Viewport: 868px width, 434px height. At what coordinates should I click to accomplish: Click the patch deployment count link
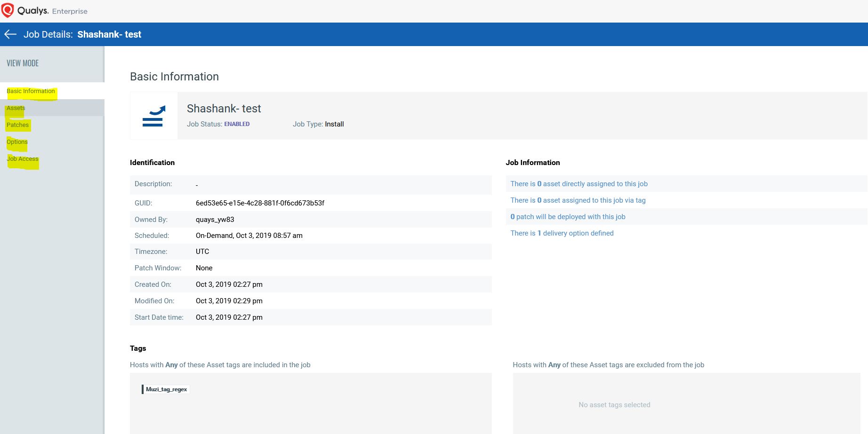tap(568, 217)
